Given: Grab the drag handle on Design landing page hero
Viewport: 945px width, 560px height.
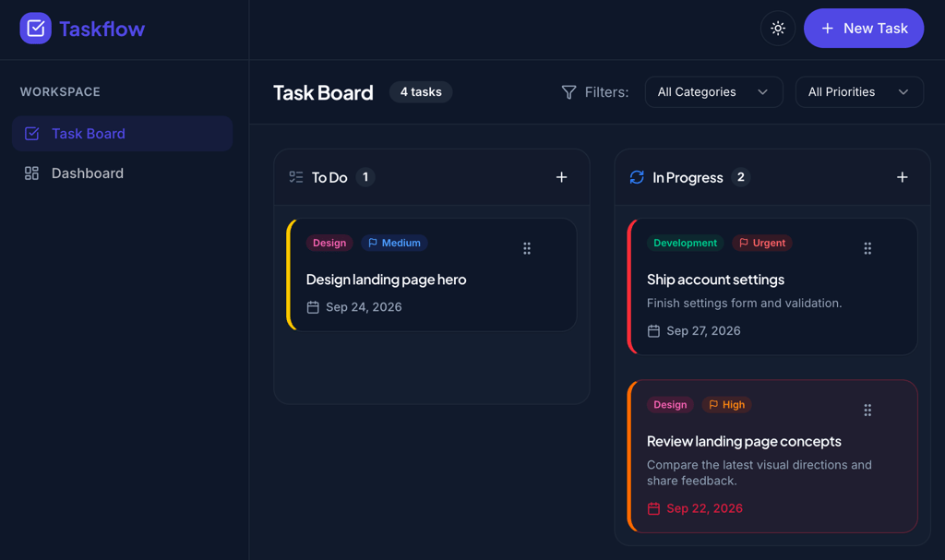Looking at the screenshot, I should point(527,248).
